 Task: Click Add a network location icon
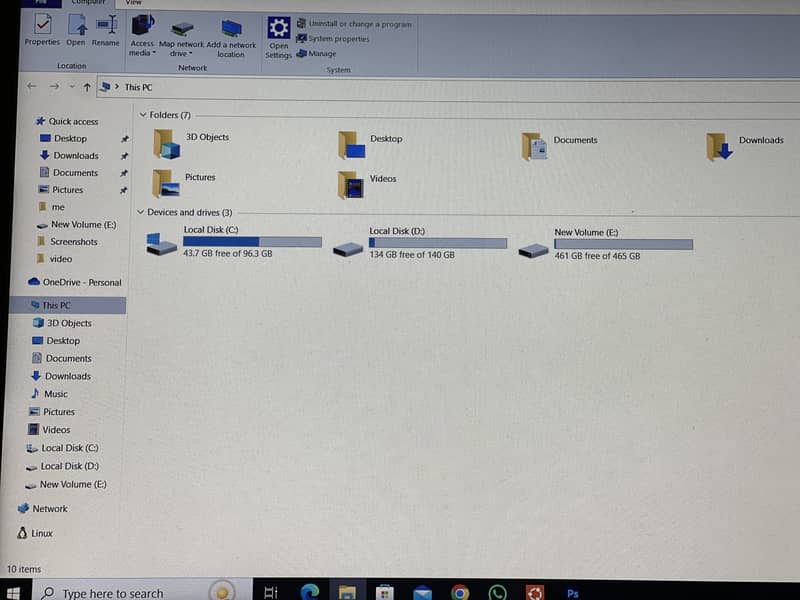(231, 30)
